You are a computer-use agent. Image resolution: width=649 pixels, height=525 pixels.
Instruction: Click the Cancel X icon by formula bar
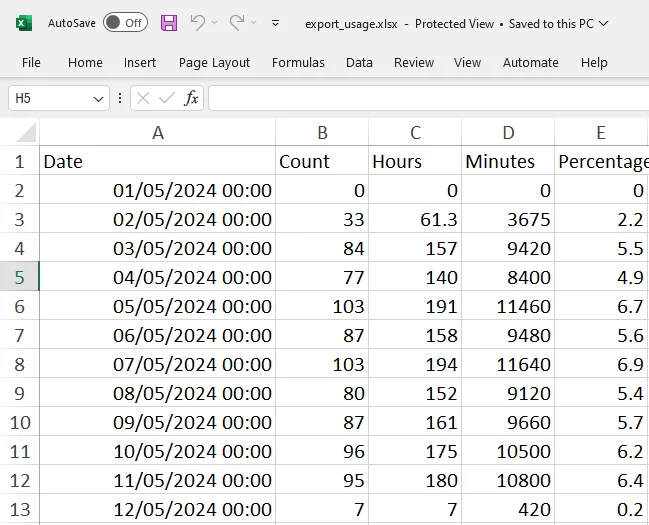click(143, 98)
